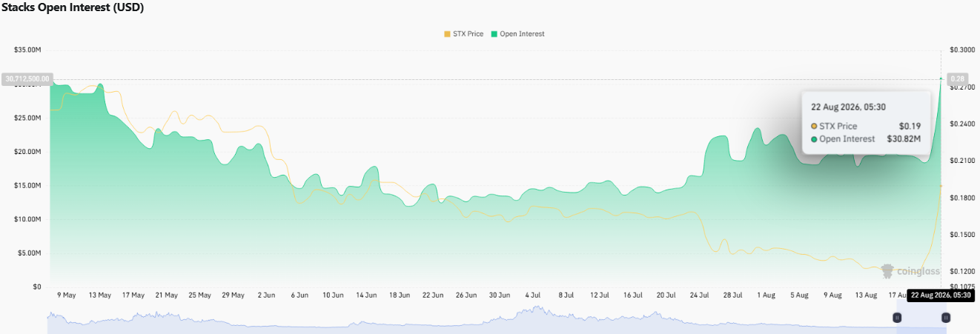Screen dimensions: 980x334
Task: Click the Open Interest tooltip row bullet
Action: pos(815,139)
